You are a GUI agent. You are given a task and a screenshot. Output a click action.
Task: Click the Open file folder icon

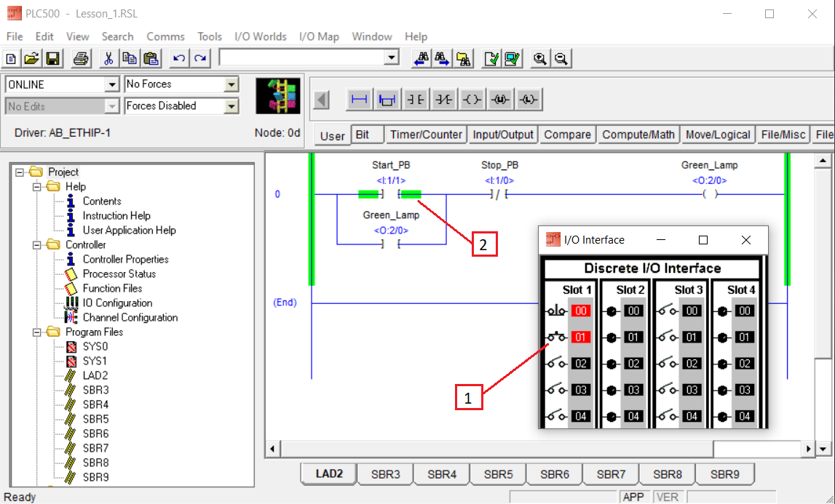click(31, 58)
